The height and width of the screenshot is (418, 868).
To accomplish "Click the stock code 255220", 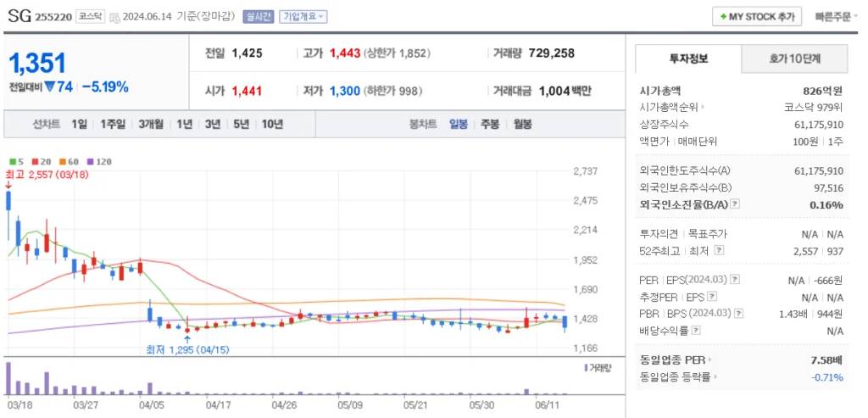I will click(x=53, y=17).
